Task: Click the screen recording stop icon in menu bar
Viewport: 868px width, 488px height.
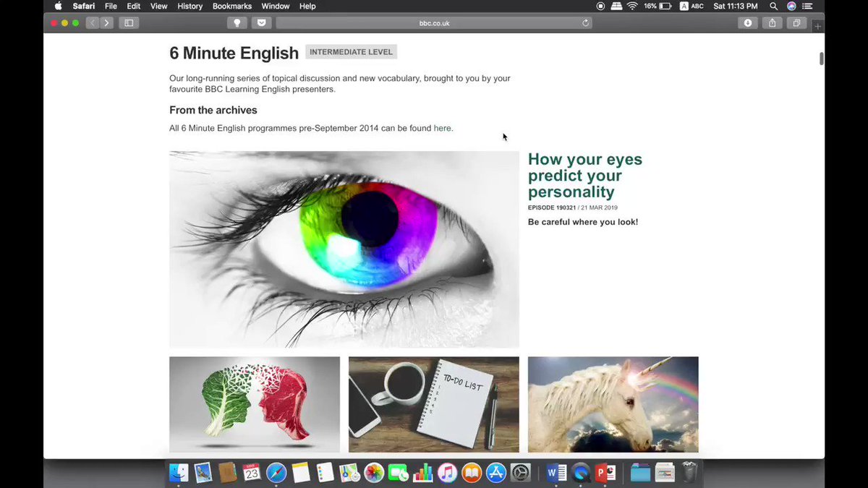Action: pos(600,6)
